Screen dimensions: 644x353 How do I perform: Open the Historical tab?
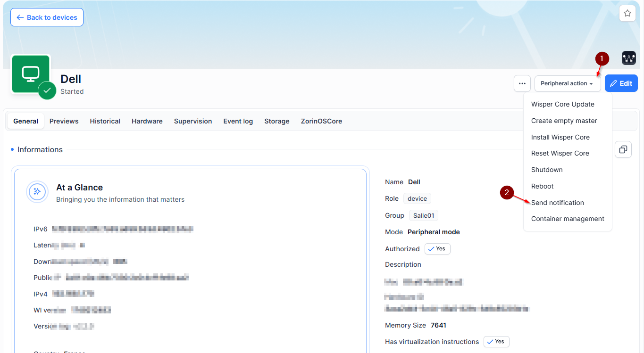point(105,121)
